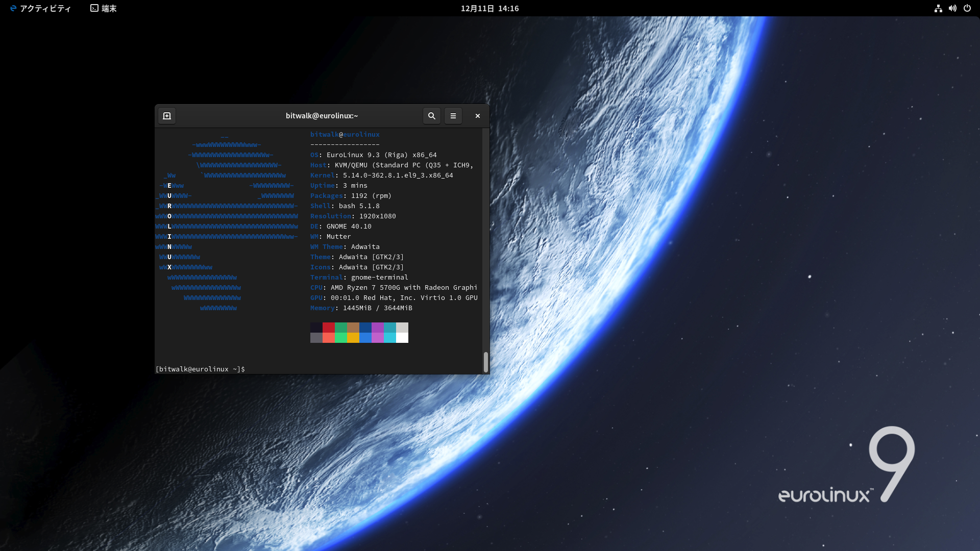Open a new terminal tab
Screen dimensions: 980x551
coord(167,116)
